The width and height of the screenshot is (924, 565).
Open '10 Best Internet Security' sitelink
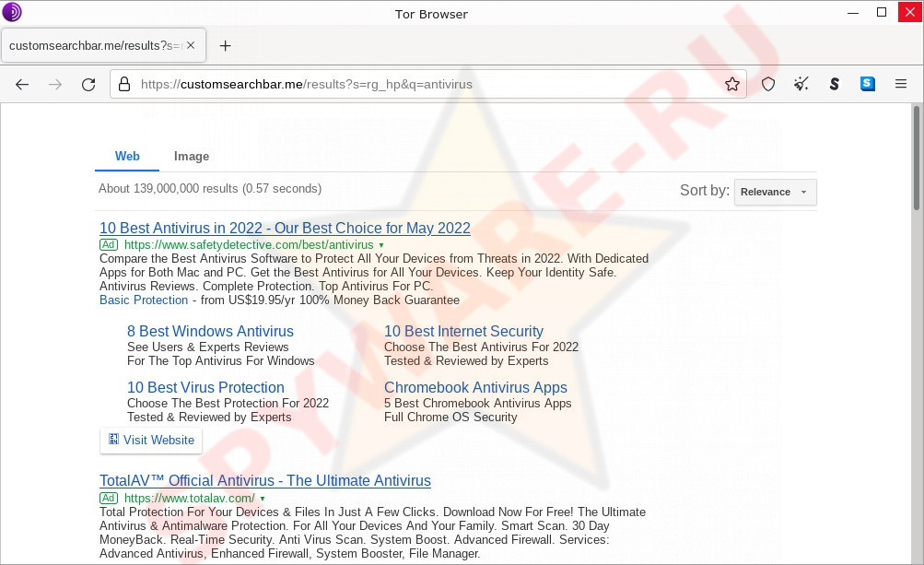tap(463, 332)
